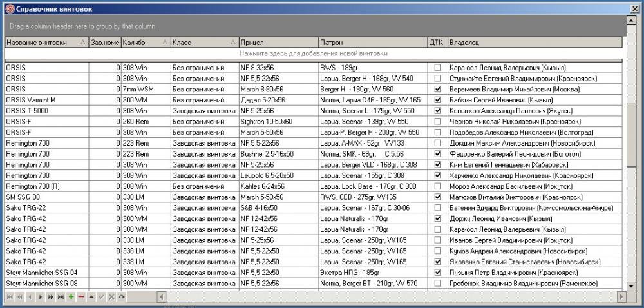
Task: Go to the first record in navigator
Action: pyautogui.click(x=10, y=296)
